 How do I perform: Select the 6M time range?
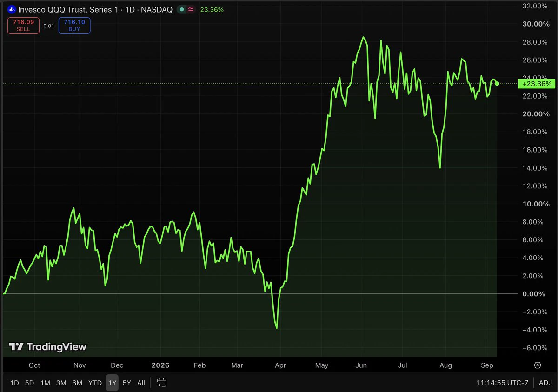click(77, 383)
